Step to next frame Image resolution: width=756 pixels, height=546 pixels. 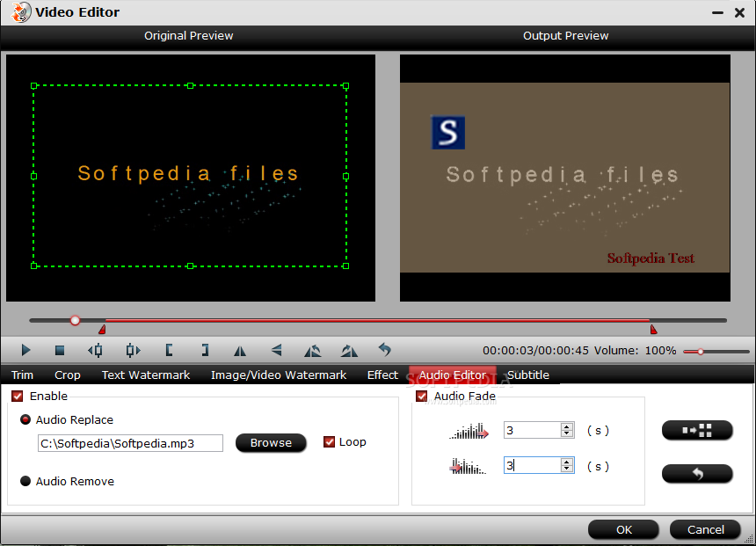coord(133,350)
